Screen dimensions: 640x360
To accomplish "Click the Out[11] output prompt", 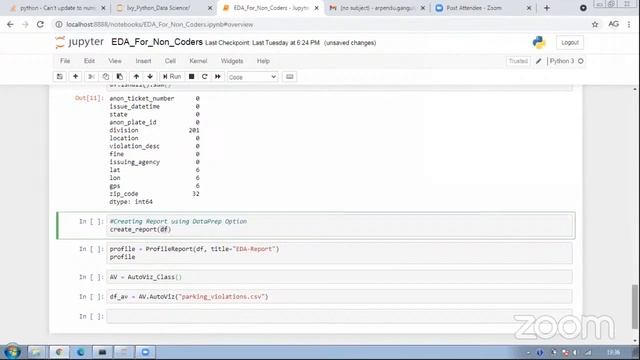I will point(89,98).
